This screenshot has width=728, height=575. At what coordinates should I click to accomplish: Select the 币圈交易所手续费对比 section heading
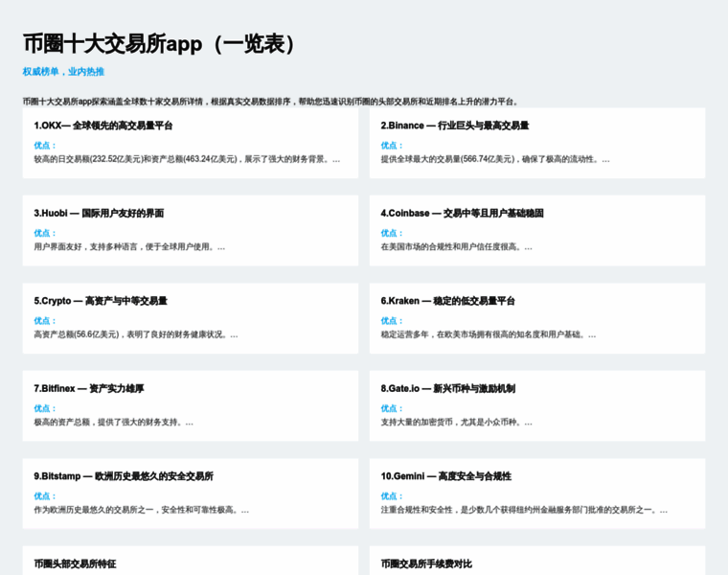[426, 563]
